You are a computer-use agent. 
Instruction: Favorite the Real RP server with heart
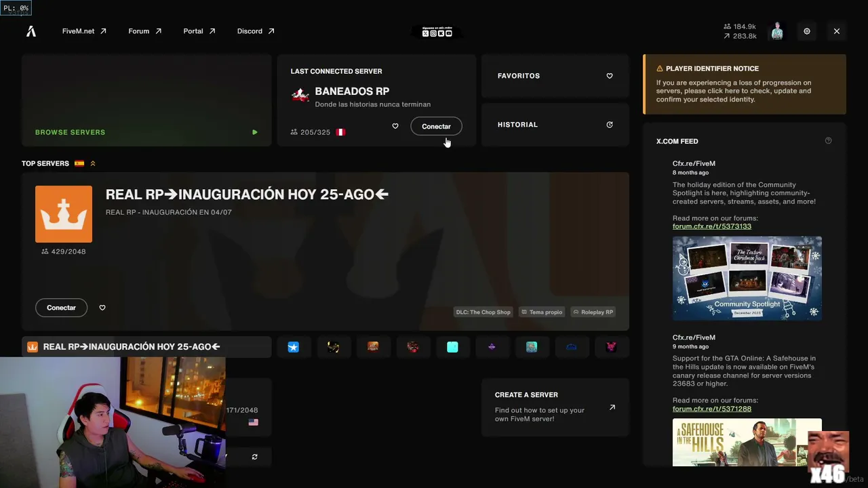(x=102, y=308)
